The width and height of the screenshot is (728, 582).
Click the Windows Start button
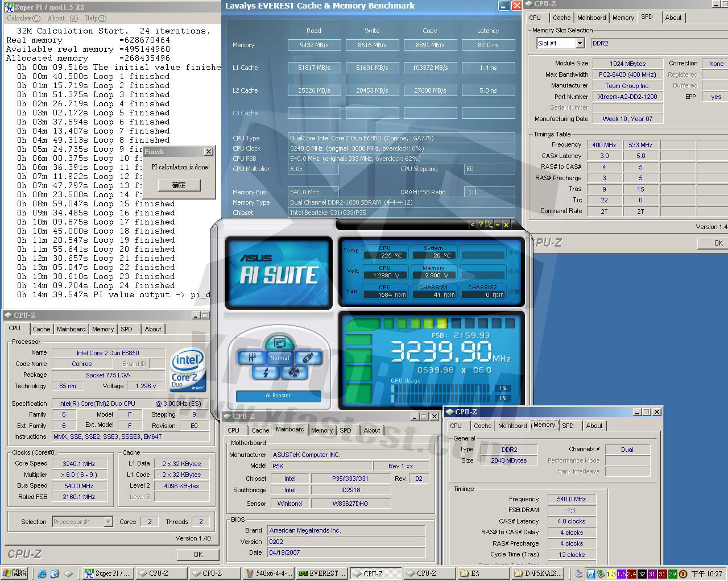pyautogui.click(x=15, y=573)
